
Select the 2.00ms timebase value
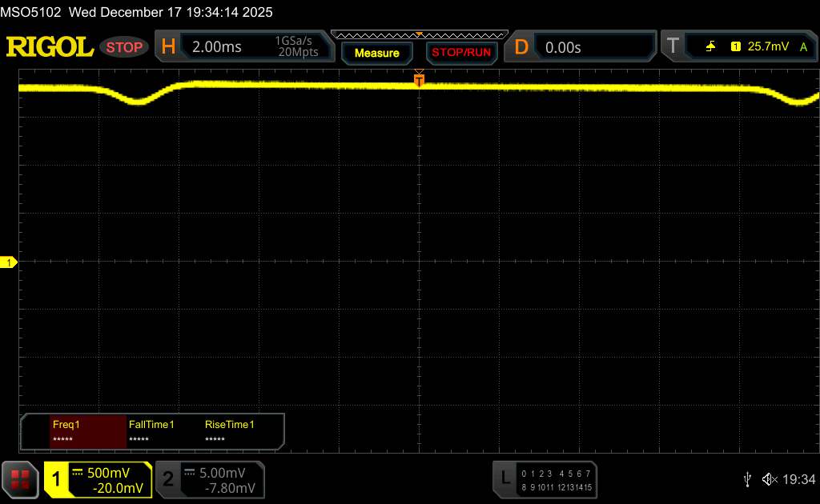point(216,47)
